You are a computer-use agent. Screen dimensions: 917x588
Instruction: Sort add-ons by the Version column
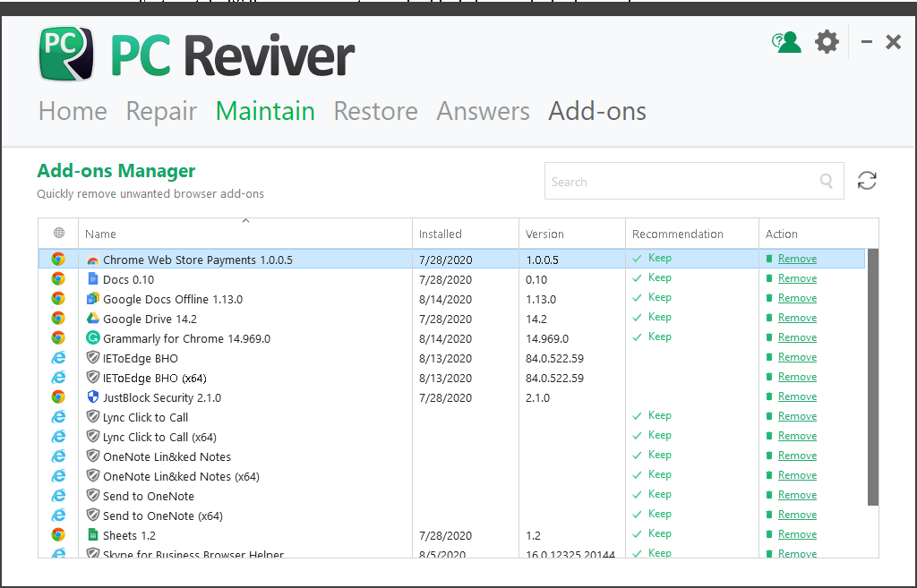point(544,234)
